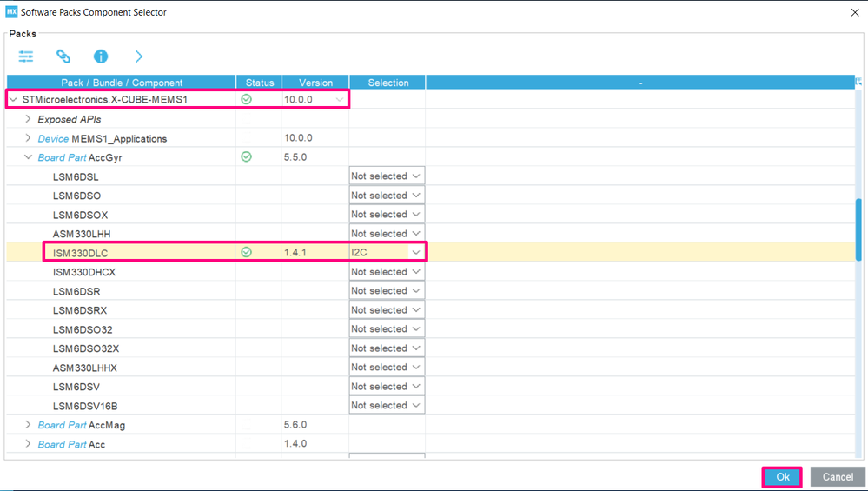Collapse the STMicroelectronics.X-CUBE-MEMS1 pack

pos(13,100)
